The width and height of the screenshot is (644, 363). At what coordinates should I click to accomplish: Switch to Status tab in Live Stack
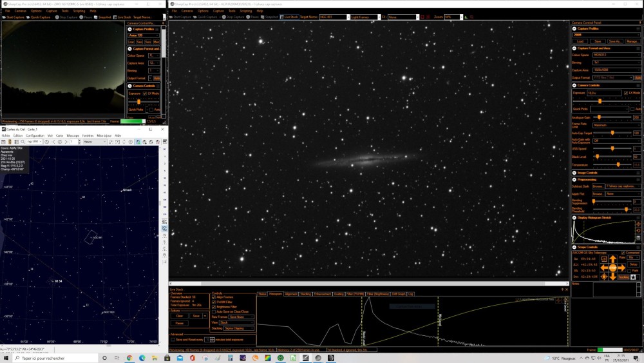coord(263,295)
